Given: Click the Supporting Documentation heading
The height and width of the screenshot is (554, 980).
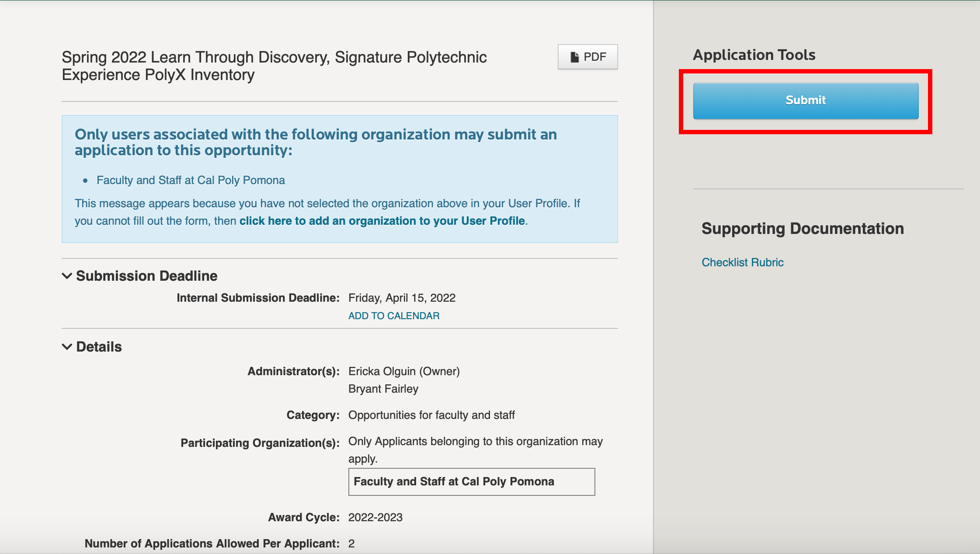Looking at the screenshot, I should click(x=803, y=229).
